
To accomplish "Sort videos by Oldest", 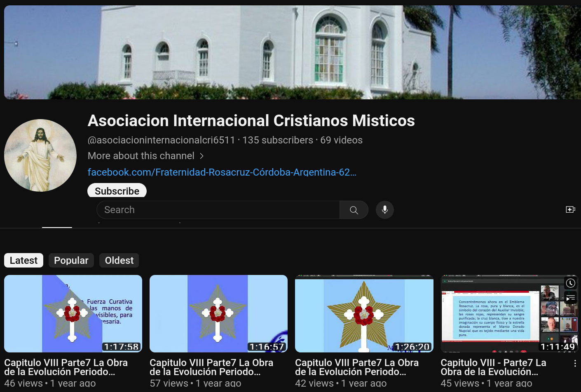I will 119,261.
